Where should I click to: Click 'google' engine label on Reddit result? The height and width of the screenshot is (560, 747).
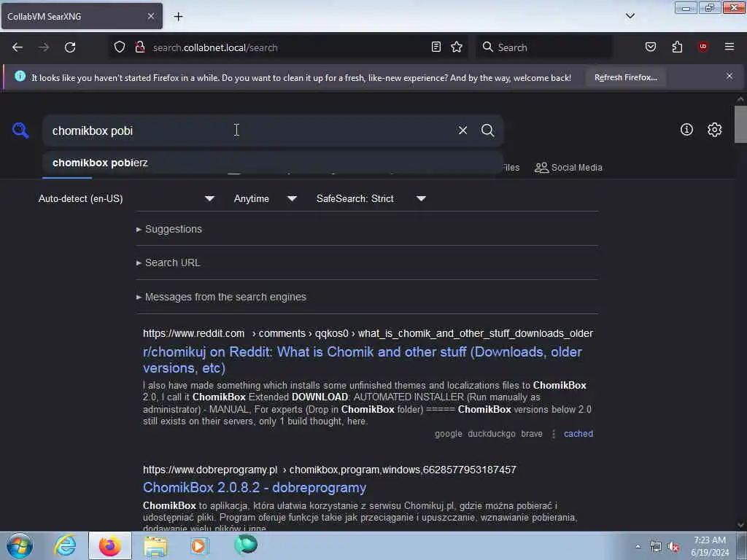[449, 434]
